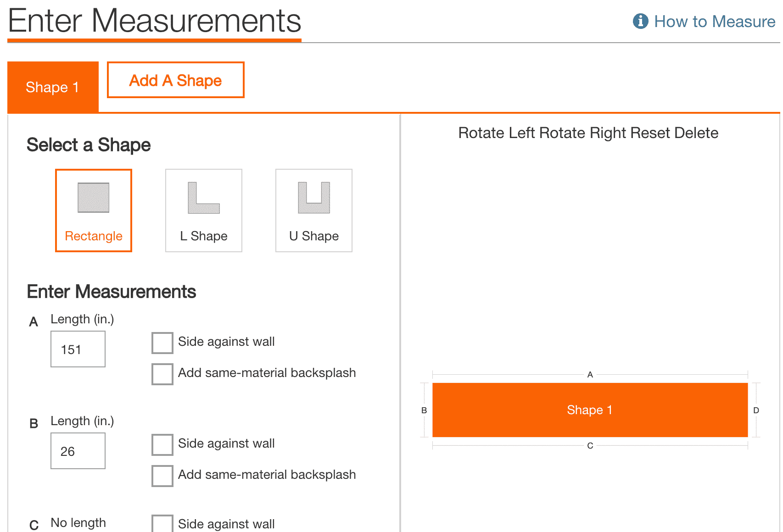Click Delete in the preview controls
This screenshot has height=532, width=783.
pos(696,133)
